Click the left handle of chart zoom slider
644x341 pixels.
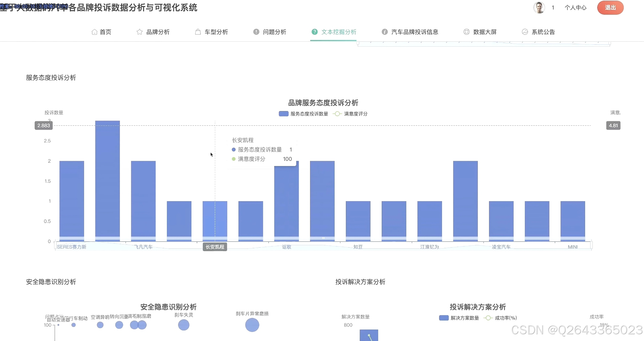coord(55,245)
